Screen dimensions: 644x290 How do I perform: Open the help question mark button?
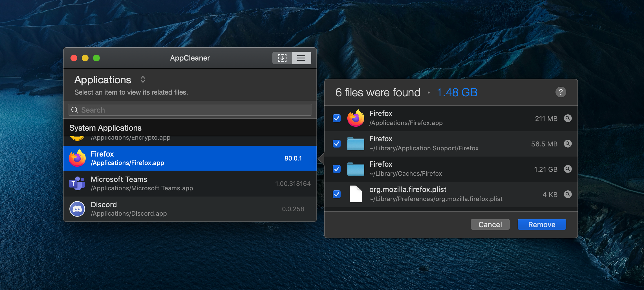click(561, 92)
